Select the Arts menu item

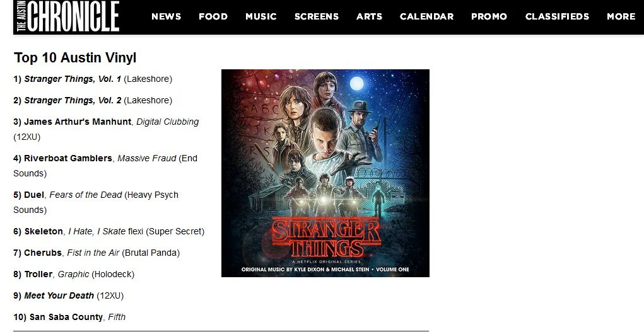point(369,16)
